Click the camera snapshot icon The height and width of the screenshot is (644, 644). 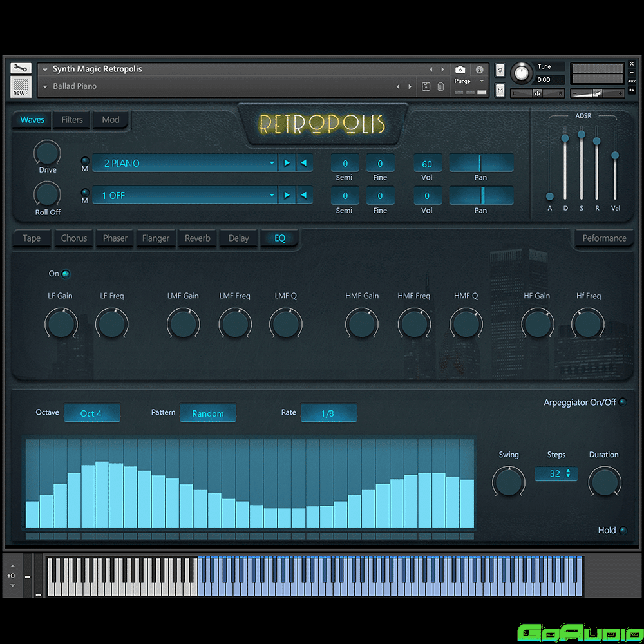click(x=460, y=70)
